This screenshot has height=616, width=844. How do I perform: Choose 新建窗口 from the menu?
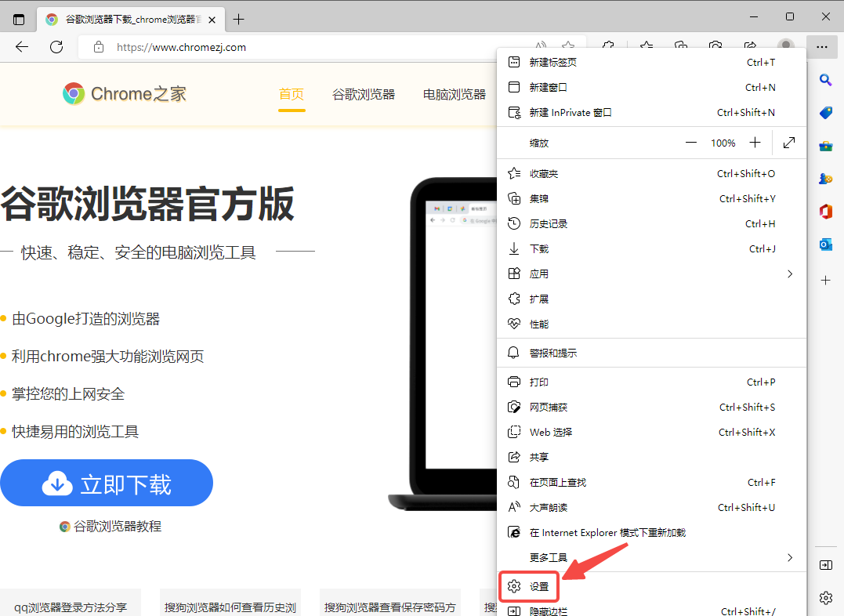tap(651, 87)
